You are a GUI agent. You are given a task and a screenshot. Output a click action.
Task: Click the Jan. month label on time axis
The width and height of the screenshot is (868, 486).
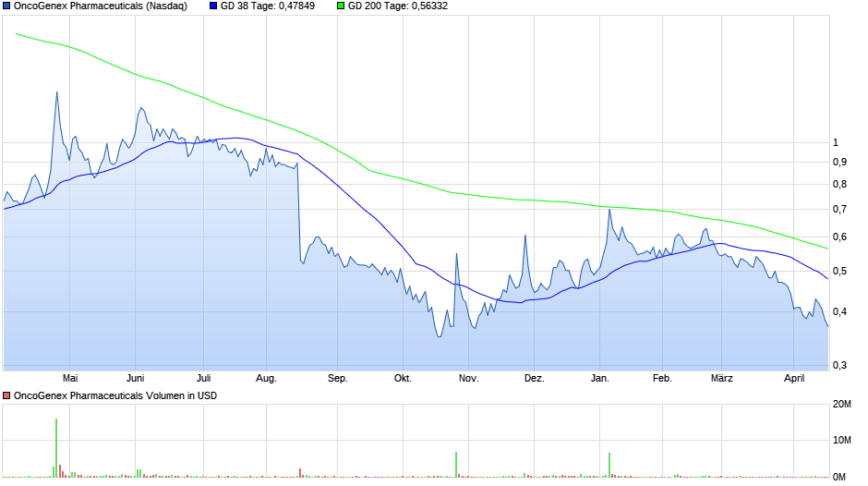600,378
